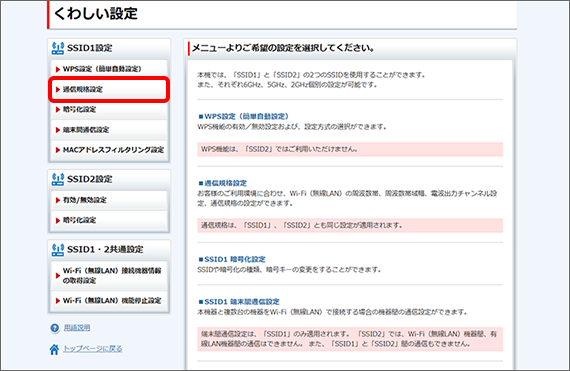Open Wi-Fi（無線LAN）接続機器情報の取得設定
570x371 pixels.
pyautogui.click(x=109, y=275)
